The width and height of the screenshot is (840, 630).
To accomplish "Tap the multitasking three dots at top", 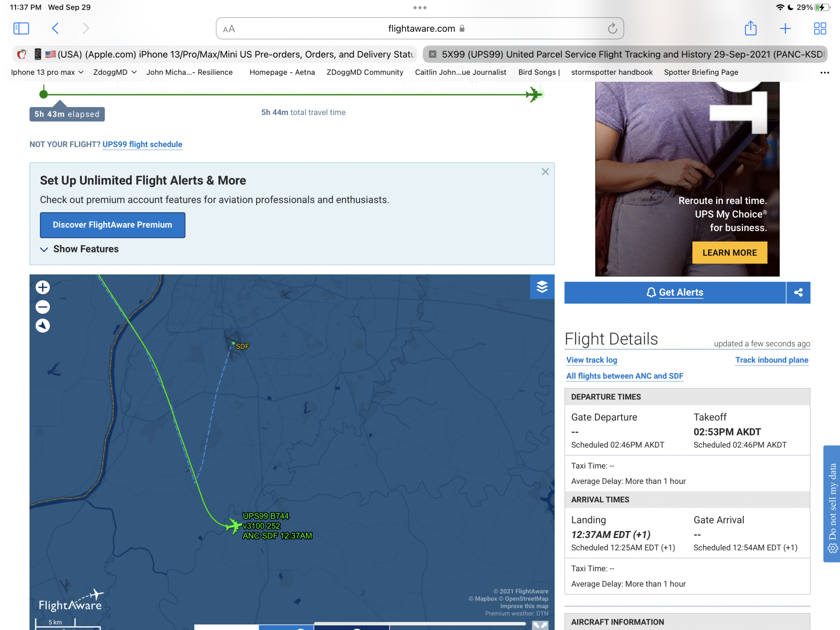I will (x=420, y=8).
